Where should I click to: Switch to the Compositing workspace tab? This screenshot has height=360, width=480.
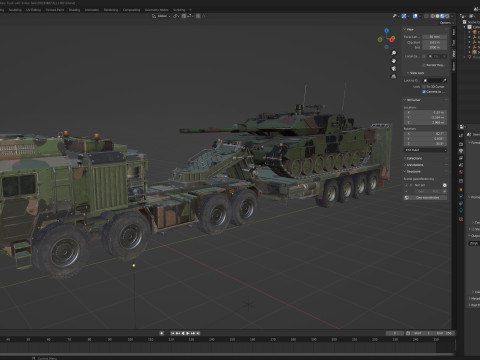tap(131, 10)
